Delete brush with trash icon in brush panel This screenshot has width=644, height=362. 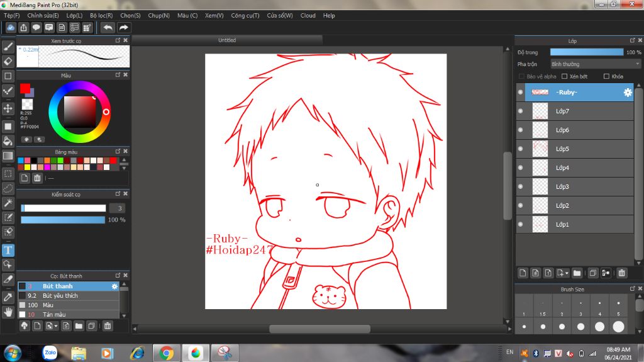pos(107,326)
